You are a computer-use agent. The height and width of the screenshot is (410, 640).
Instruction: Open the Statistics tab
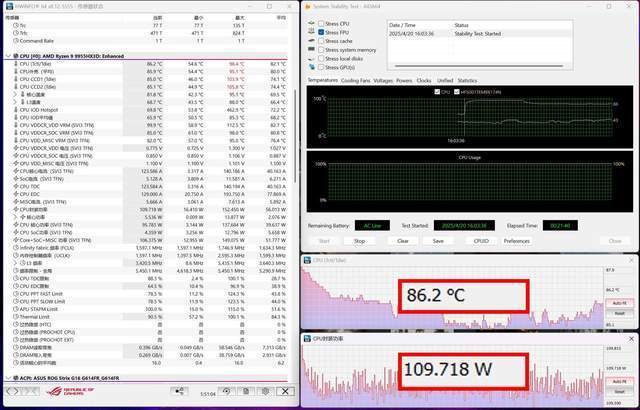(467, 79)
